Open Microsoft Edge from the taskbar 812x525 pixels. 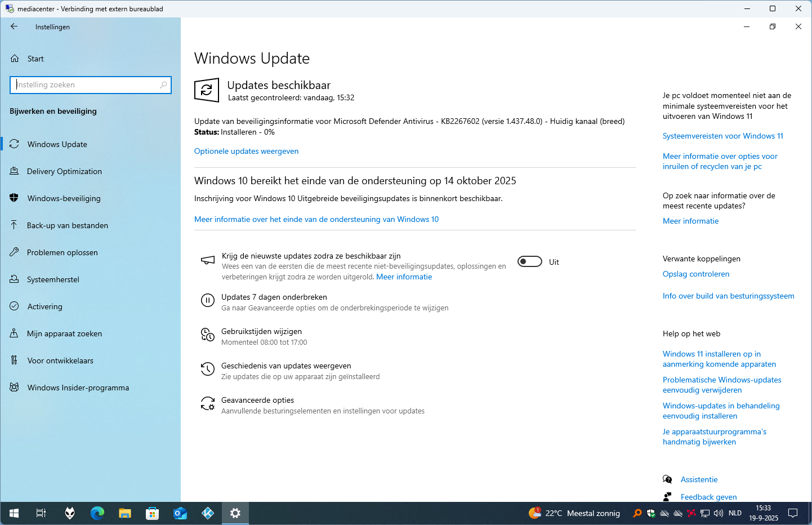(x=97, y=513)
